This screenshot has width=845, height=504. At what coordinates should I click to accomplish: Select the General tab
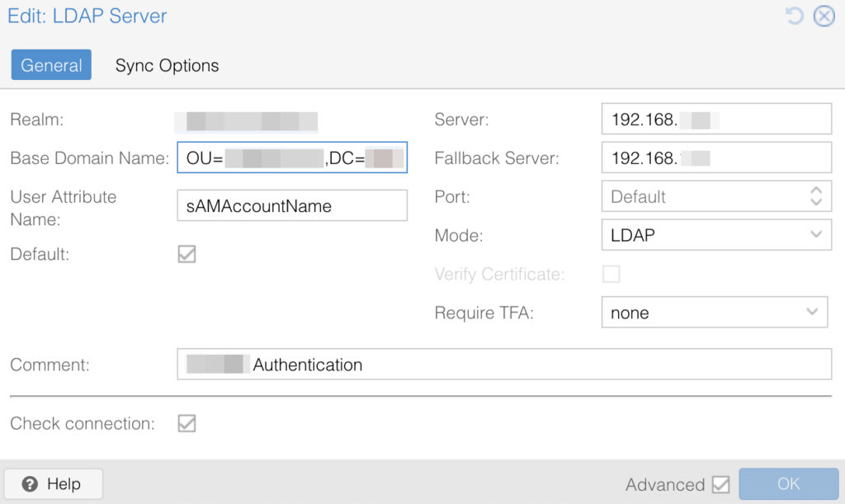coord(51,66)
